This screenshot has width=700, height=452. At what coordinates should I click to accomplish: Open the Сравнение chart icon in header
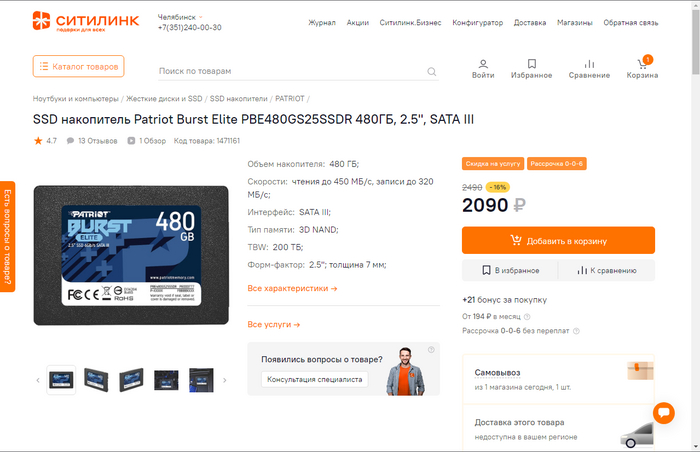point(589,64)
